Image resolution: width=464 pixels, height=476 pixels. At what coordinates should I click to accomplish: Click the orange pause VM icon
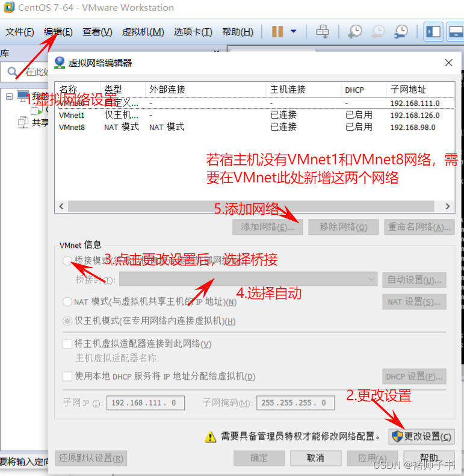click(277, 31)
